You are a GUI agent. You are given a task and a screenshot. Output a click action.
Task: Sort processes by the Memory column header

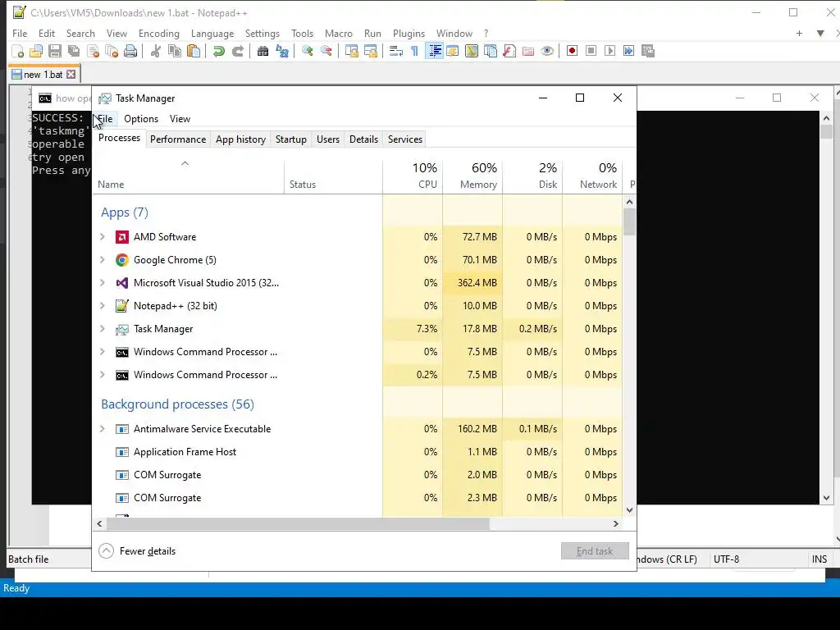[473, 176]
